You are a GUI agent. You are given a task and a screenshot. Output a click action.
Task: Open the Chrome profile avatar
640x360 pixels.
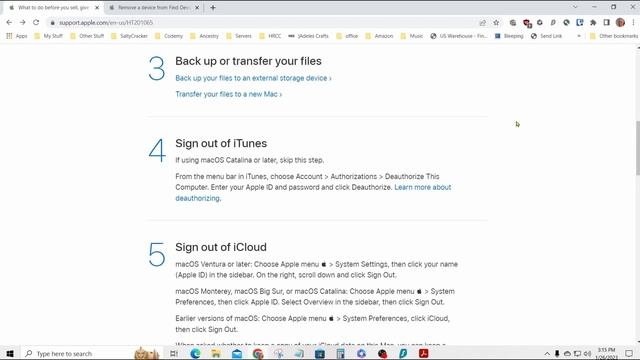point(620,23)
